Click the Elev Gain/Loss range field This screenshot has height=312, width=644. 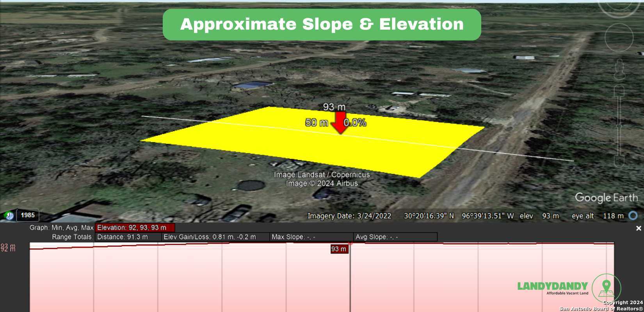215,237
